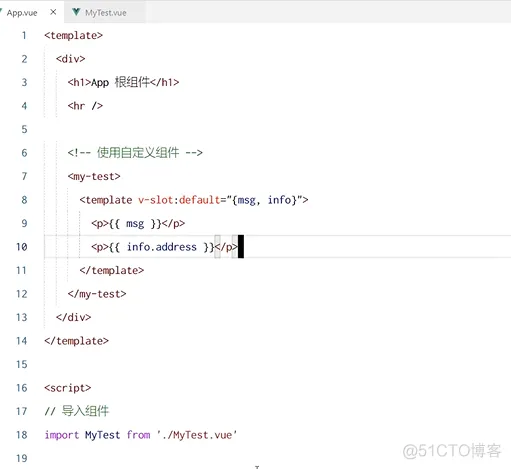
Task: Select the App.vue tab
Action: coord(22,13)
